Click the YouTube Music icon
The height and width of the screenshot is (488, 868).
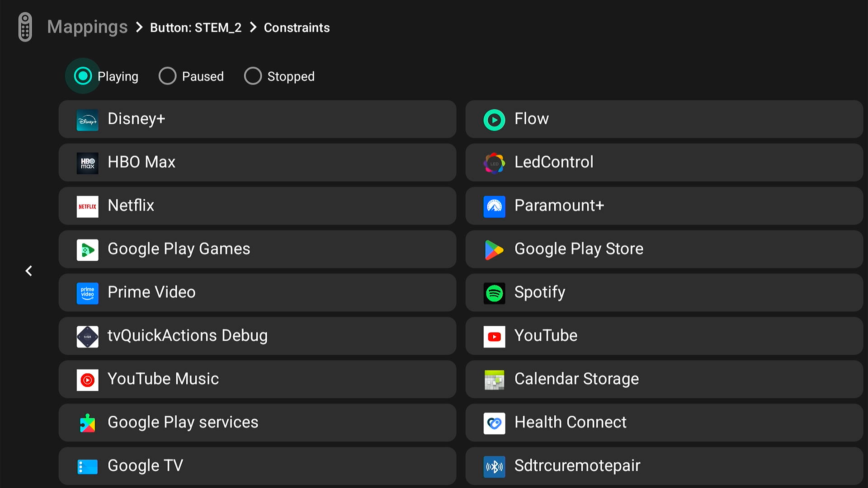click(x=87, y=380)
